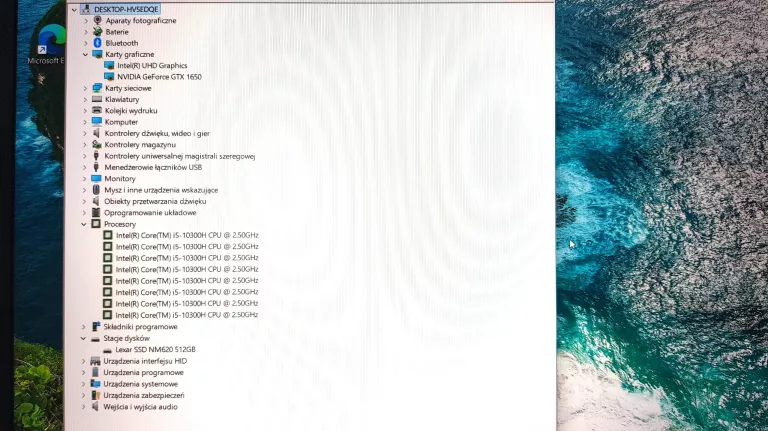The height and width of the screenshot is (431, 768).
Task: Click the Klawiatury keyboard icon
Action: 97,99
